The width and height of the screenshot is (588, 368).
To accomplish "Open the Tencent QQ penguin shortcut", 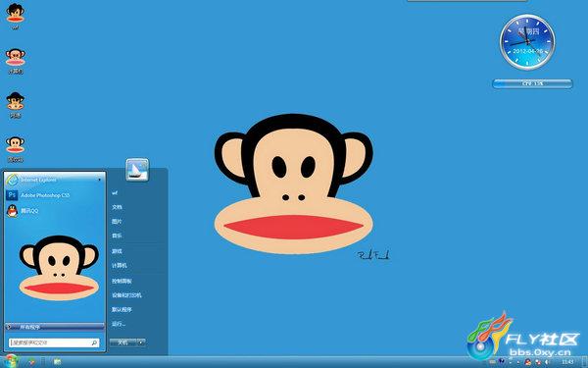I will pos(24,211).
